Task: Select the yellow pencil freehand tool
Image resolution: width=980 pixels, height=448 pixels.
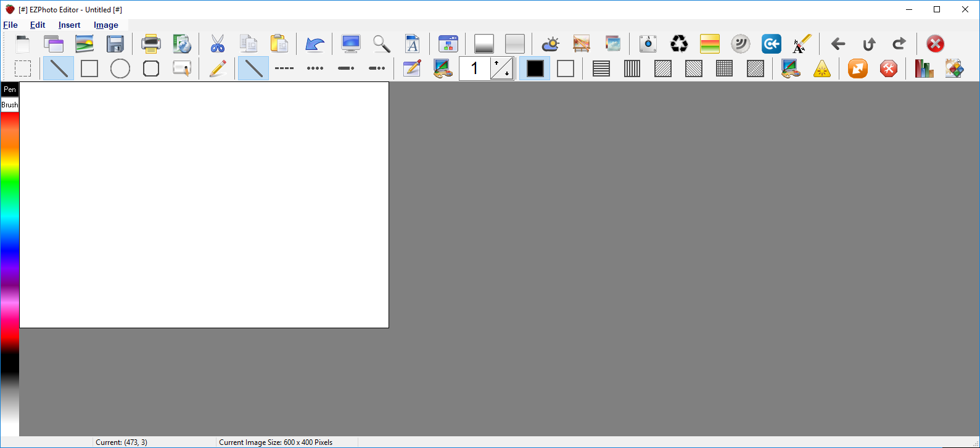Action: [217, 68]
